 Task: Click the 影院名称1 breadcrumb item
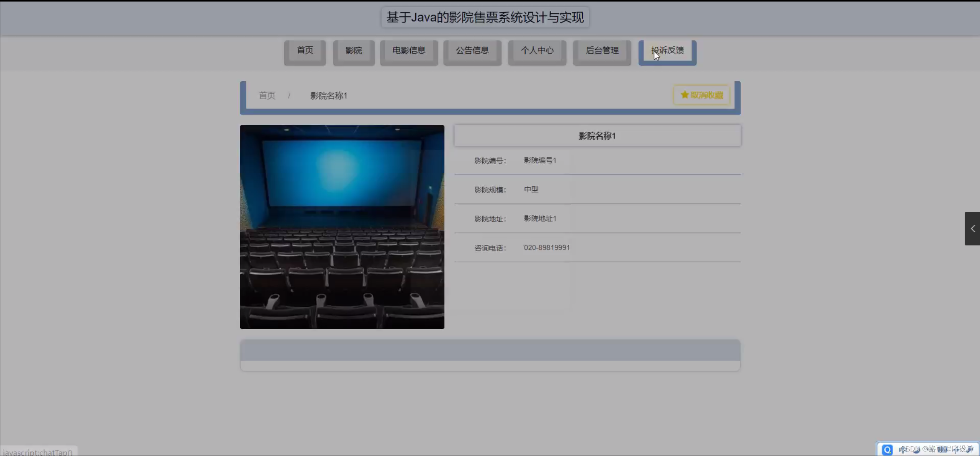(x=328, y=96)
